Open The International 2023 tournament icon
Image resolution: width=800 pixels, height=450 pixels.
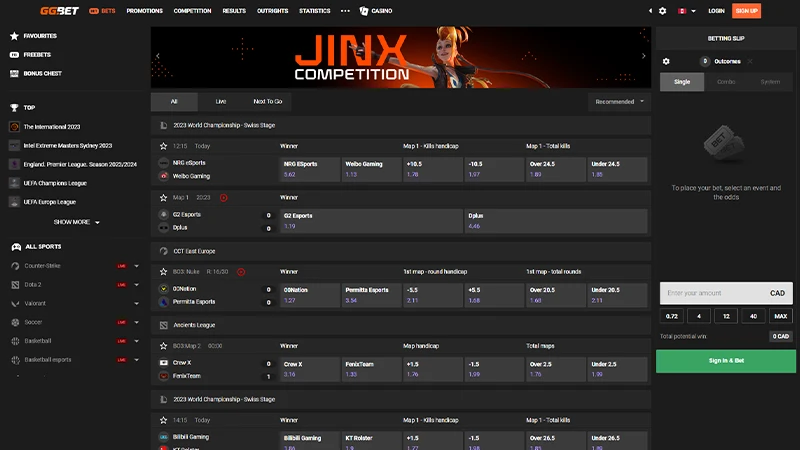(14, 127)
